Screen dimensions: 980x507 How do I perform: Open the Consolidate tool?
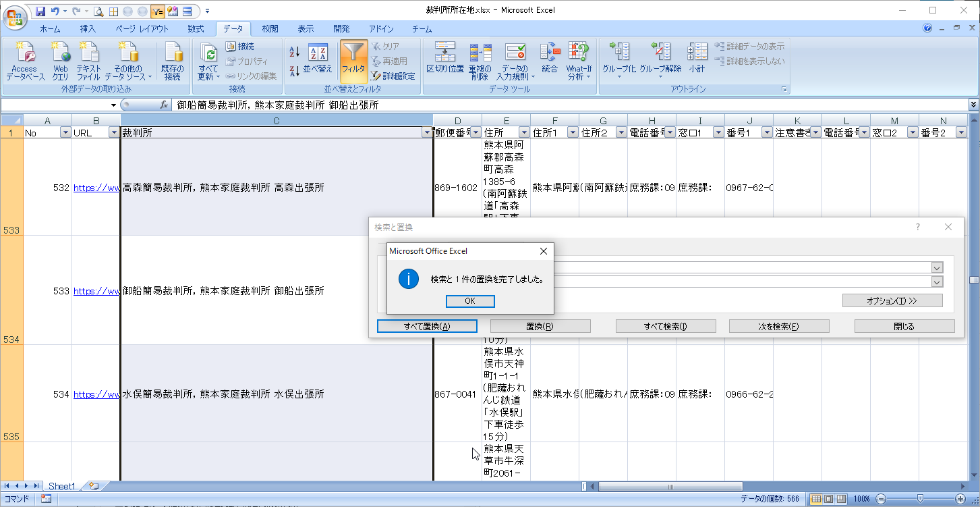coord(550,59)
